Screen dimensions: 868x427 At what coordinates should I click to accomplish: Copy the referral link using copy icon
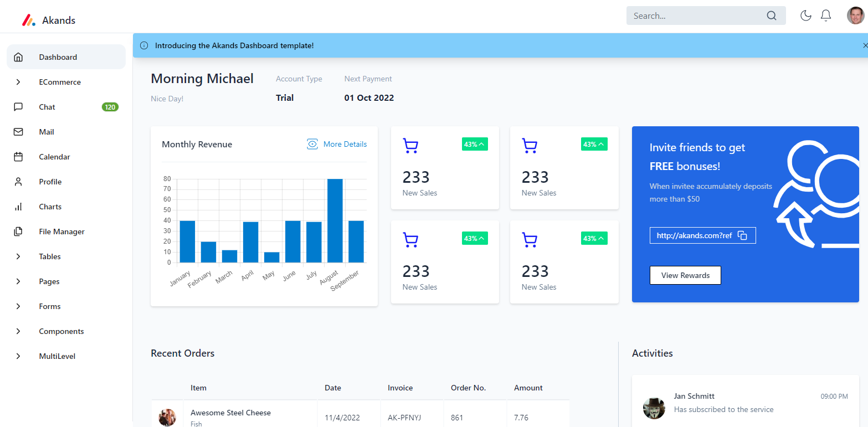pyautogui.click(x=742, y=235)
